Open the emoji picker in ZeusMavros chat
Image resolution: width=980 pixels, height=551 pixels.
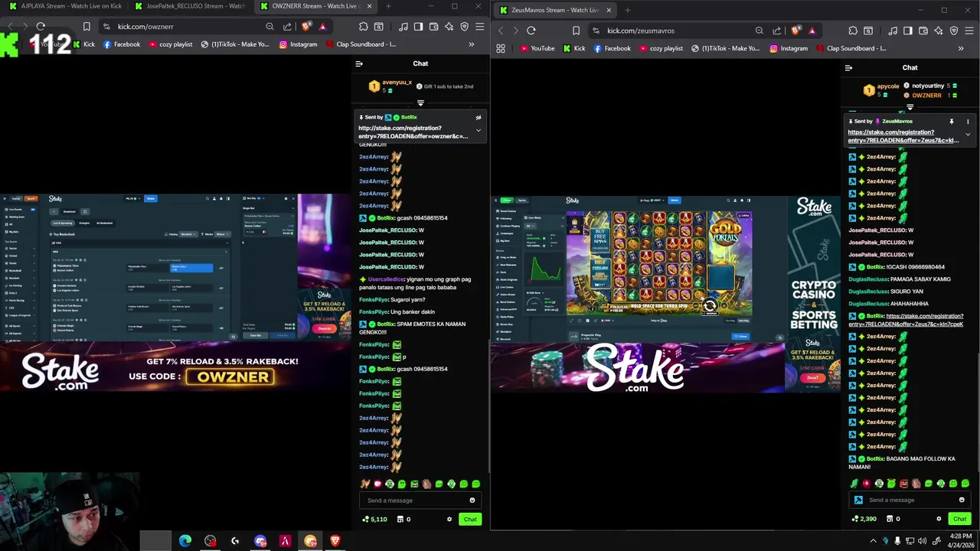(962, 500)
